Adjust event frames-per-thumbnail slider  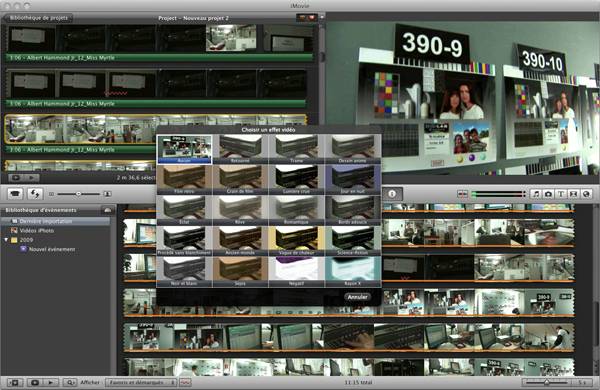coord(547,382)
